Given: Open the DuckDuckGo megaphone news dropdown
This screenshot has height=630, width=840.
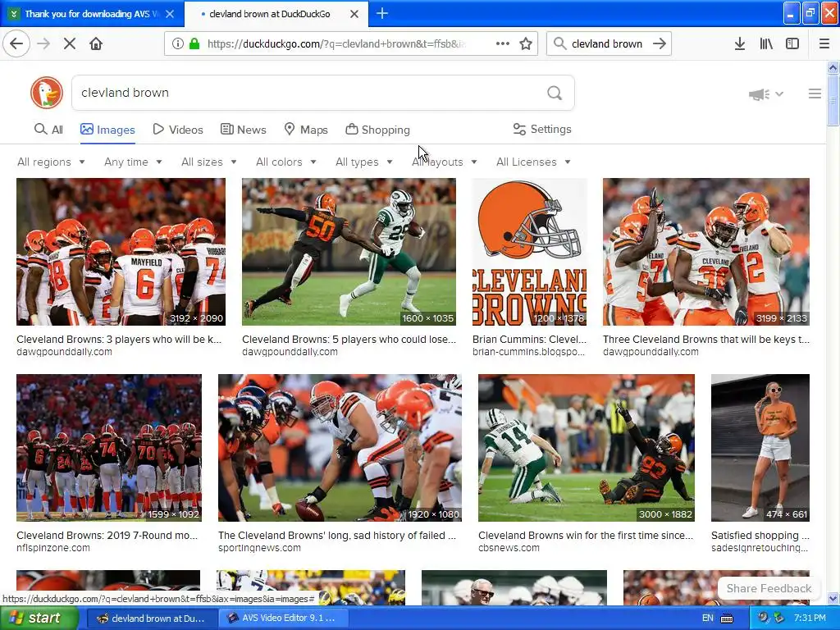Looking at the screenshot, I should [x=766, y=94].
